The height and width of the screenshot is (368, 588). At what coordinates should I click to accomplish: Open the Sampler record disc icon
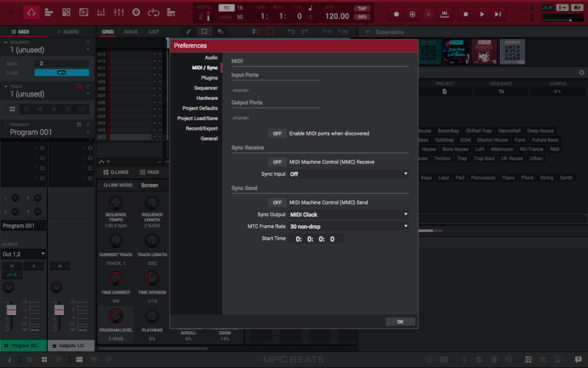(x=136, y=13)
